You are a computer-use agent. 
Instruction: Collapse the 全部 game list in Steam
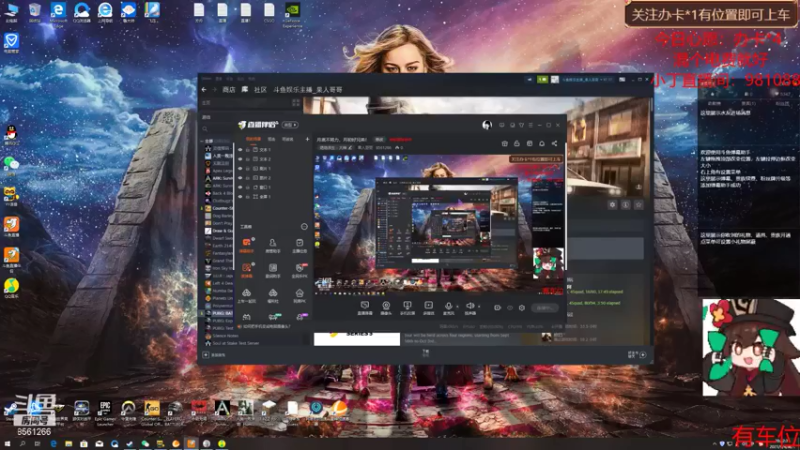[x=203, y=141]
